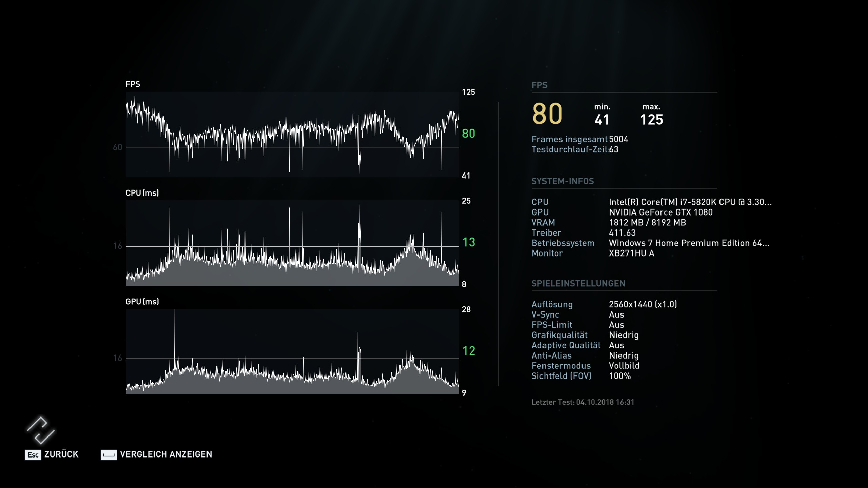Click the FPS graph
The width and height of the screenshot is (868, 488).
tap(292, 134)
